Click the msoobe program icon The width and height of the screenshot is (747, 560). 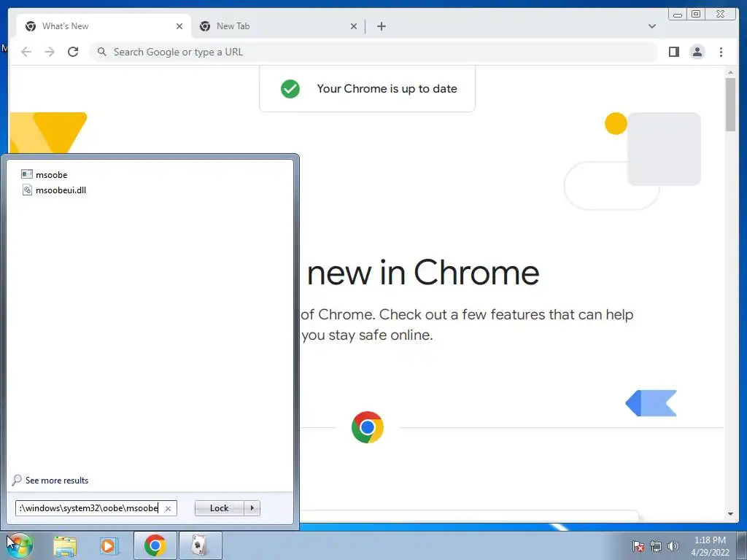point(27,174)
